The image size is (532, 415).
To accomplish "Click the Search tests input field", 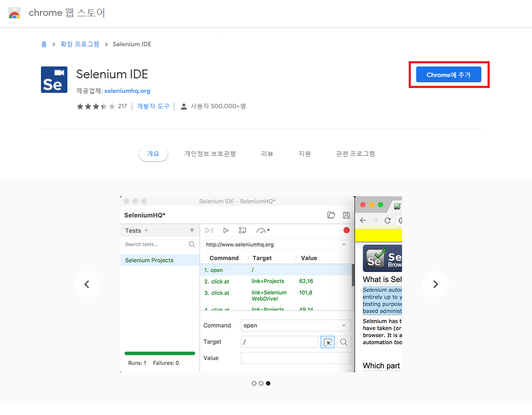I will [160, 244].
